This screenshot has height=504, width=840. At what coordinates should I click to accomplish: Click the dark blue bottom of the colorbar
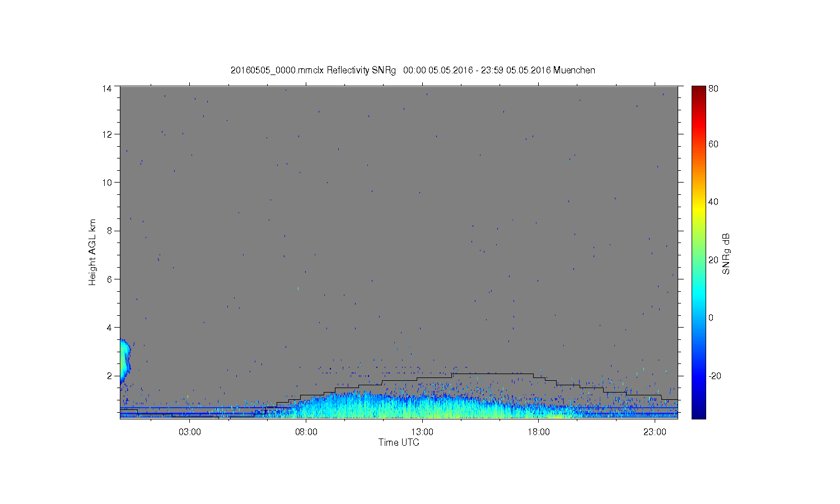coord(698,413)
